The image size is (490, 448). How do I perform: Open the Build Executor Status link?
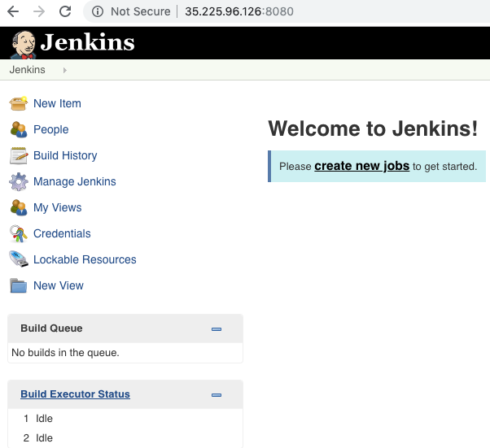tap(75, 394)
